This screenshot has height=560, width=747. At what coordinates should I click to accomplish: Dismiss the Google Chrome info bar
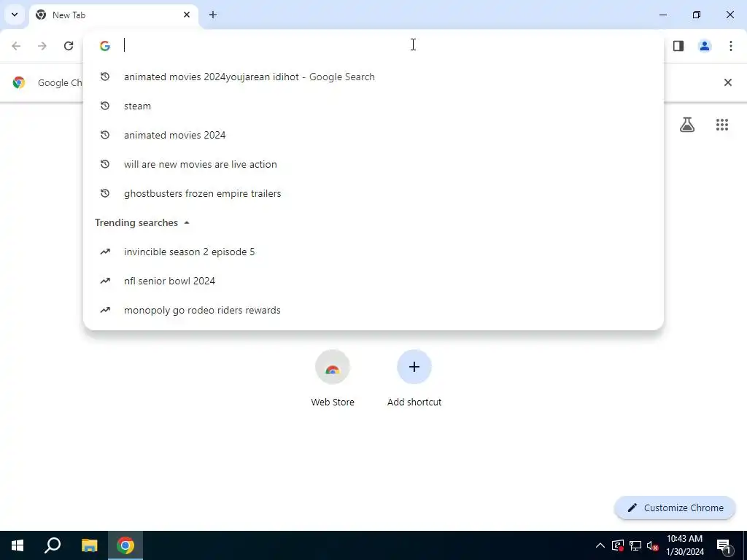coord(728,82)
